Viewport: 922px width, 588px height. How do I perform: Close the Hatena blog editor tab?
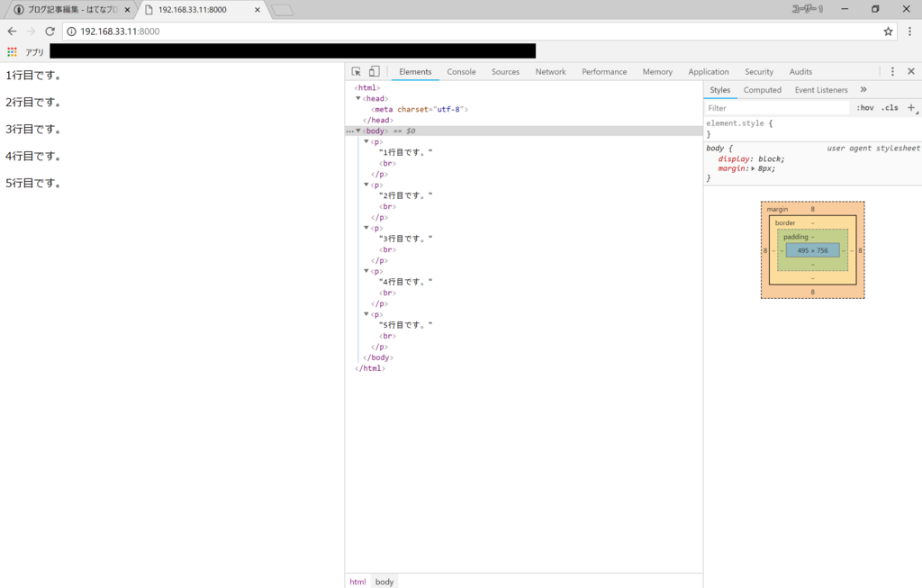pos(127,10)
